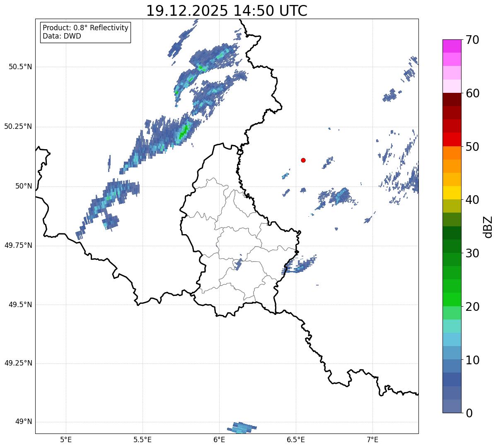Click the longitude label 5°E
This screenshot has height=448, width=498.
coord(66,439)
